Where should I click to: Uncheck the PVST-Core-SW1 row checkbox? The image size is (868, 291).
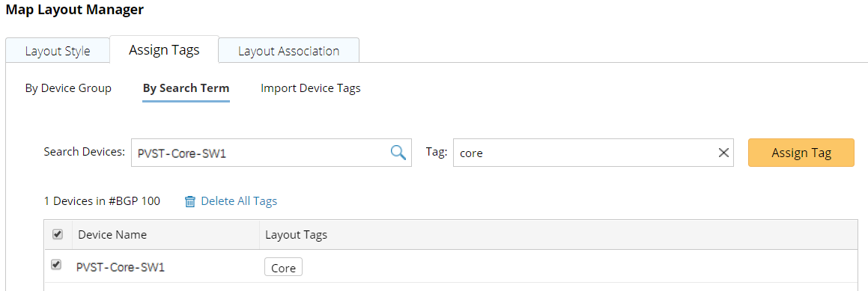(x=56, y=265)
